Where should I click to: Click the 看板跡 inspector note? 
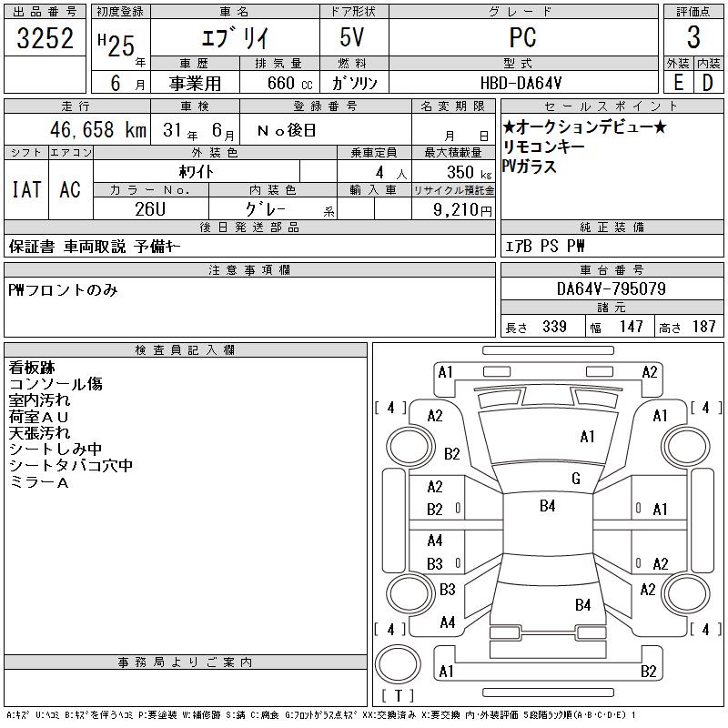[32, 368]
